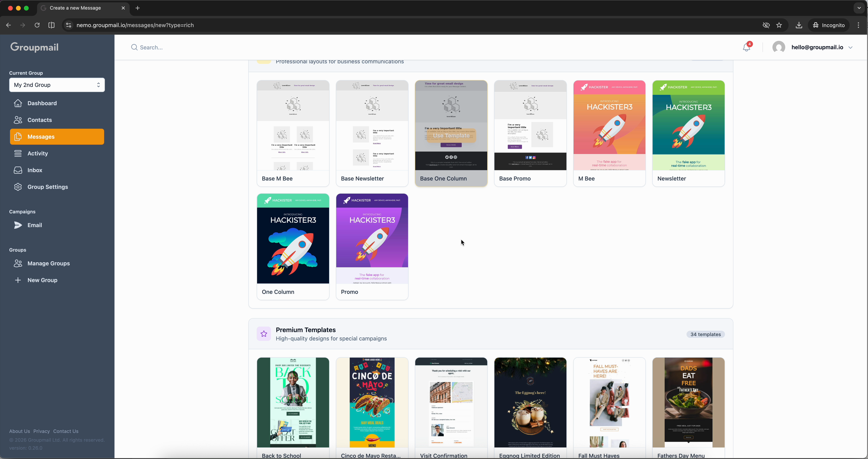This screenshot has width=868, height=459.
Task: Go to the Inbox
Action: pos(35,170)
